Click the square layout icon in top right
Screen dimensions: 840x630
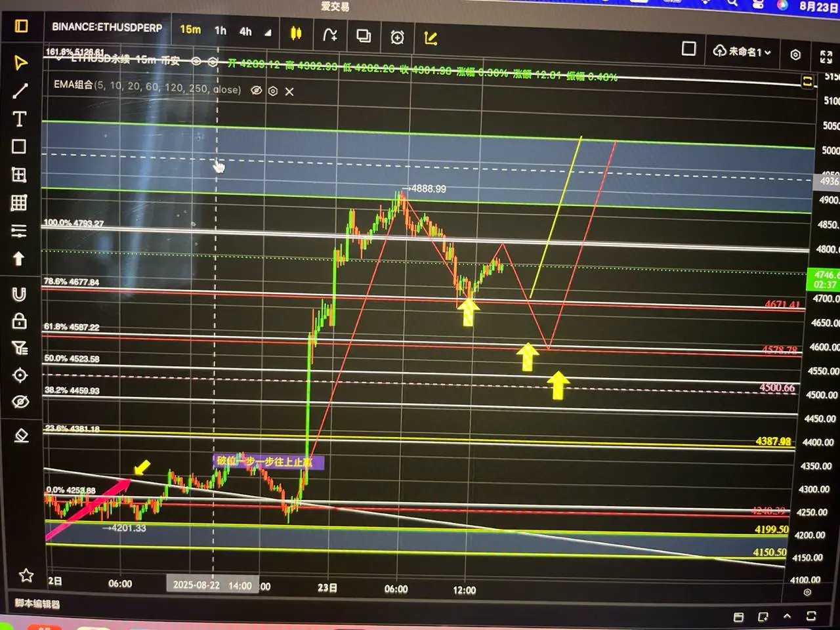(688, 49)
